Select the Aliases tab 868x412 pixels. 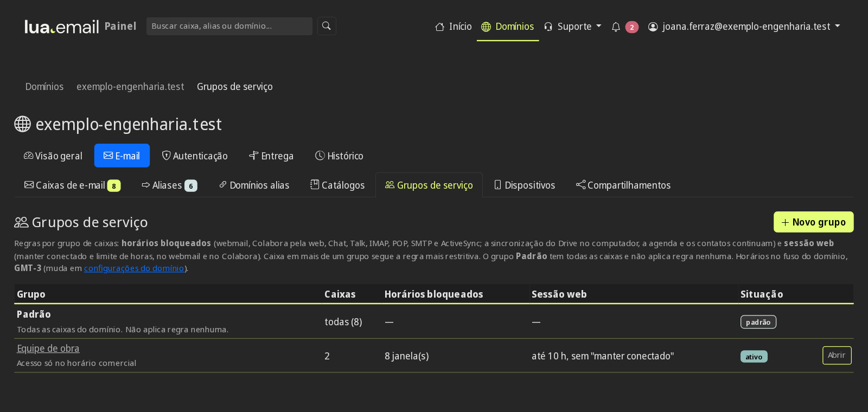click(169, 185)
